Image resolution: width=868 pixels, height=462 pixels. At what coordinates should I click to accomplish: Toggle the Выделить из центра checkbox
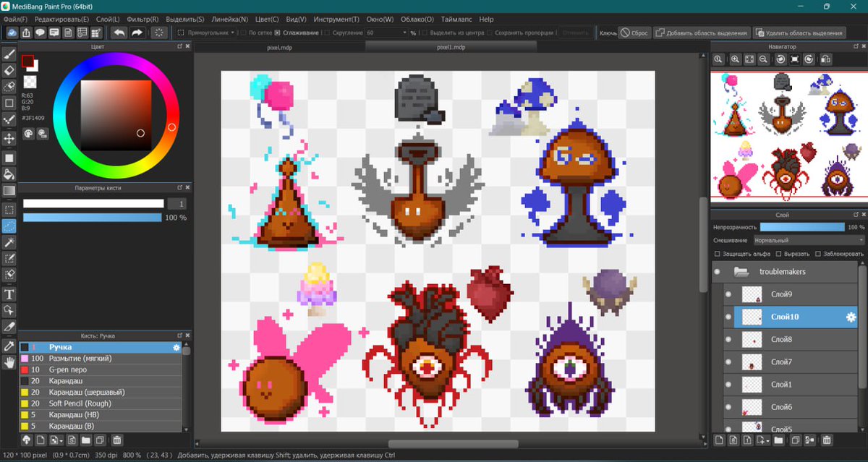point(424,33)
